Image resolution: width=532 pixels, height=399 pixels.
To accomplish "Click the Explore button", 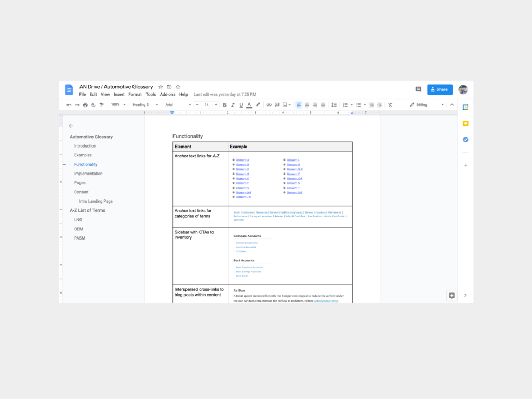I will (x=451, y=296).
